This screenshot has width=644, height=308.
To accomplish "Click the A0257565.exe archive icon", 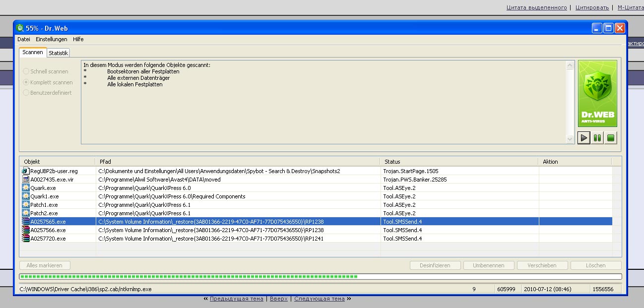I will (x=26, y=221).
